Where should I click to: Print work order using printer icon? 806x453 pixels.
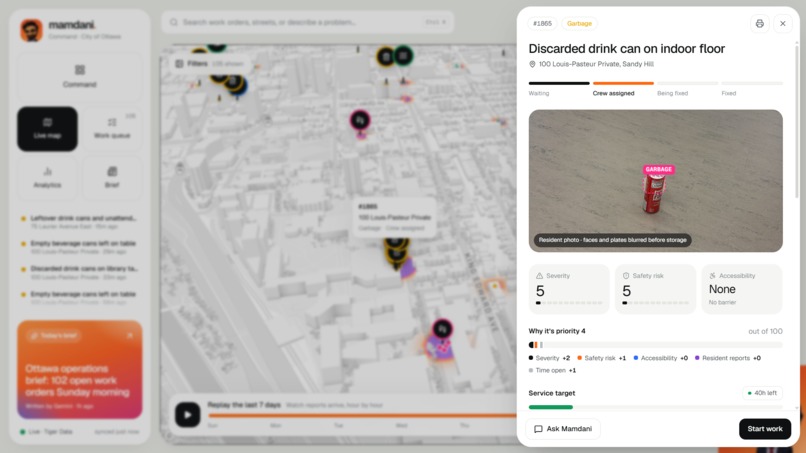coord(759,24)
